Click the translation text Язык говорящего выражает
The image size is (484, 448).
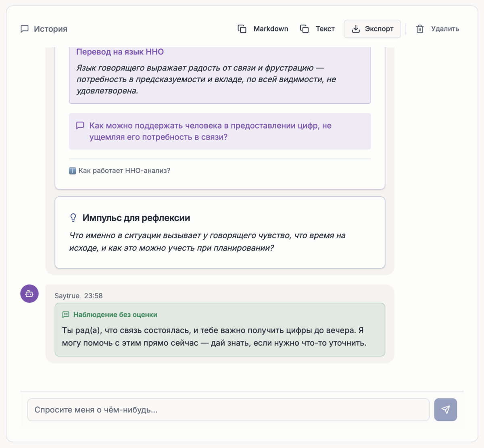click(206, 79)
